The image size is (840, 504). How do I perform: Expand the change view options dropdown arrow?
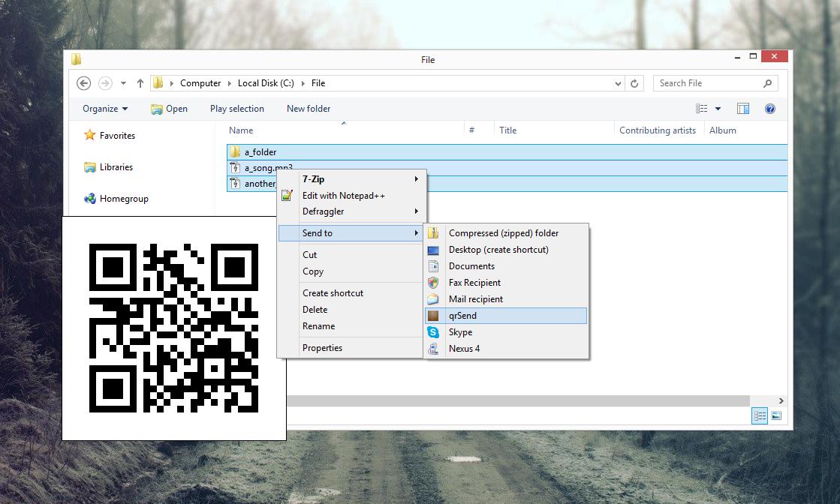pyautogui.click(x=718, y=109)
